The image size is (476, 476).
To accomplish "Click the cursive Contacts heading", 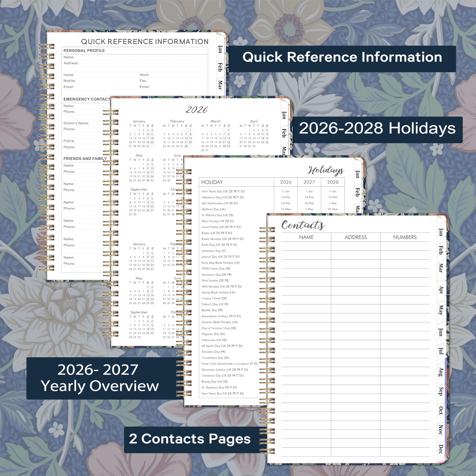I will [303, 225].
